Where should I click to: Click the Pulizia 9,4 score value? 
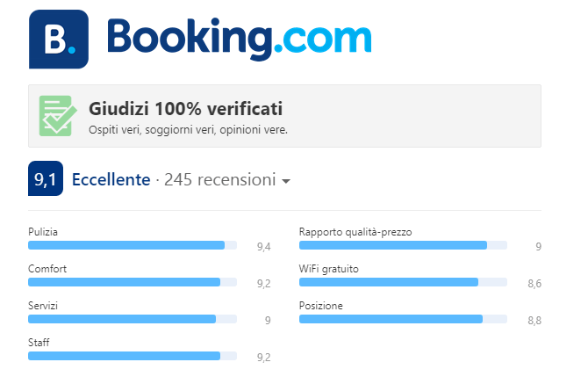[263, 247]
